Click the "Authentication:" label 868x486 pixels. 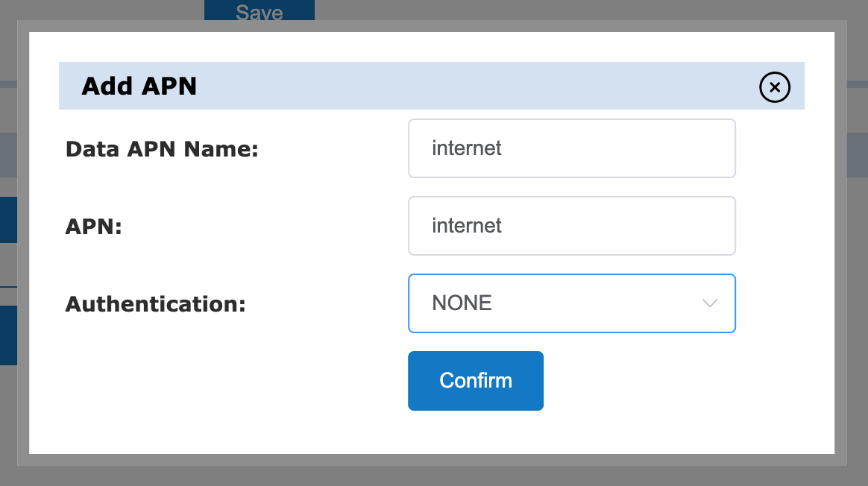pyautogui.click(x=156, y=304)
